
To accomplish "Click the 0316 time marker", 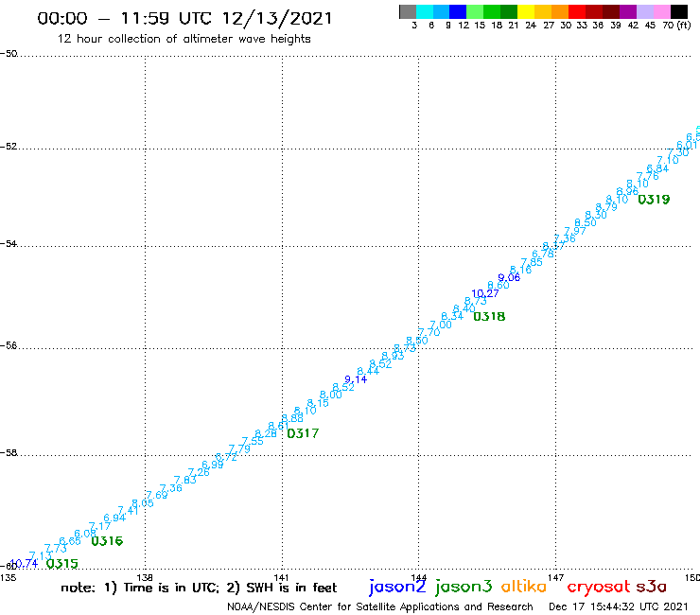I will pos(107,541).
